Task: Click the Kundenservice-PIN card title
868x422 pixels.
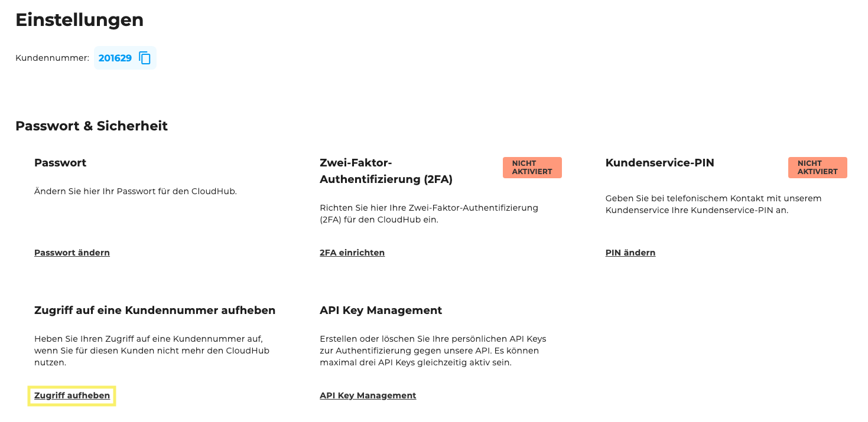Action: pyautogui.click(x=659, y=162)
